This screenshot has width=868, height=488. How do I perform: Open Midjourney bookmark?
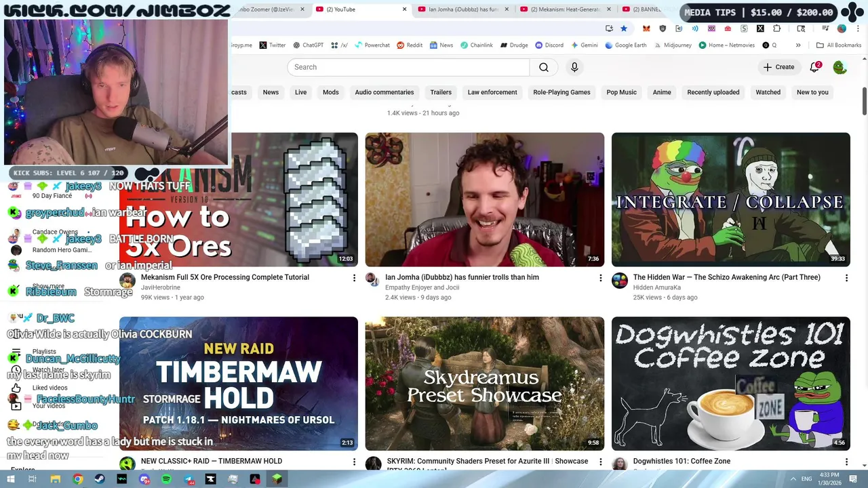pos(673,45)
